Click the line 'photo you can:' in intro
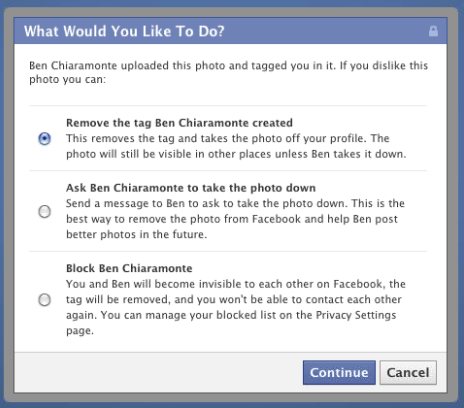The height and width of the screenshot is (408, 464). (67, 80)
